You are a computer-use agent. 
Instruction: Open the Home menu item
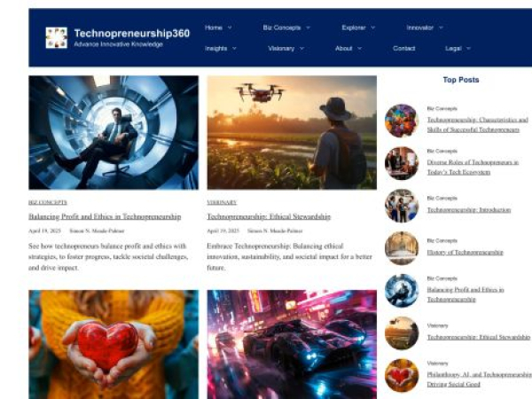tap(214, 27)
